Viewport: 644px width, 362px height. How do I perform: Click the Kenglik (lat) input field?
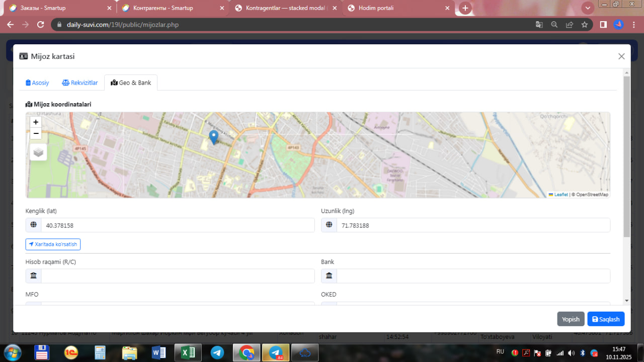pyautogui.click(x=177, y=226)
